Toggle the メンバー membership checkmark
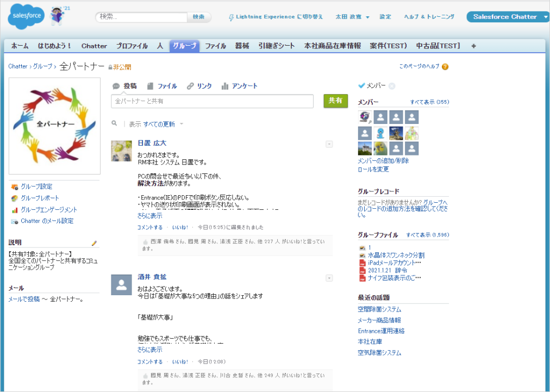 (361, 85)
